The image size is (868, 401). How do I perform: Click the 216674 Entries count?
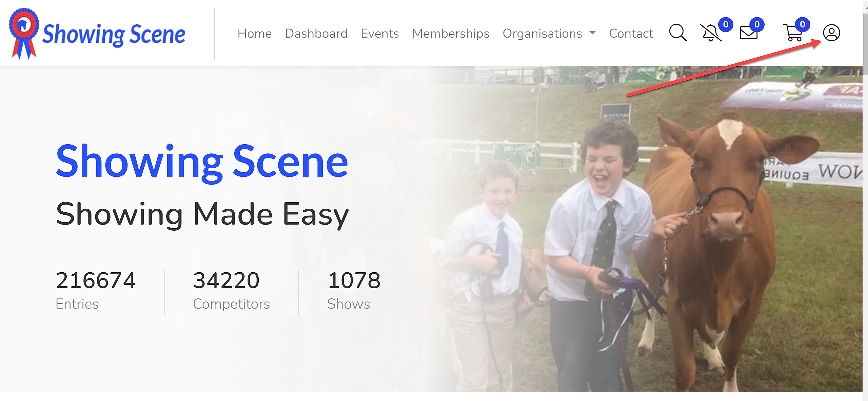coord(96,280)
